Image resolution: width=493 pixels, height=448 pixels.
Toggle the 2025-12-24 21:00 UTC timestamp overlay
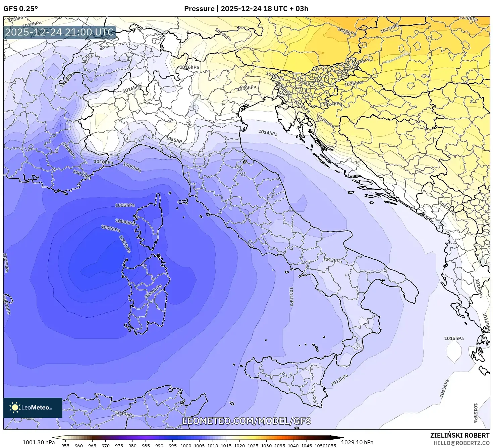(x=59, y=33)
